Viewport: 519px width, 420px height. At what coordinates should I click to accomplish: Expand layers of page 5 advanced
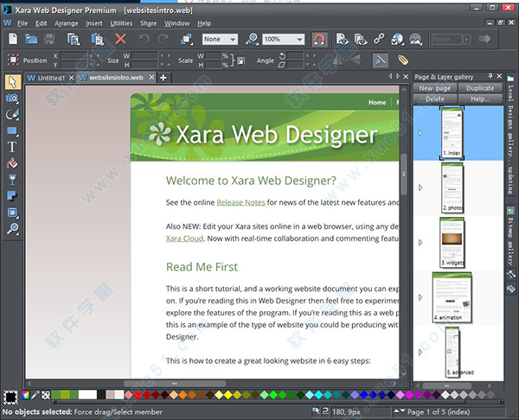[x=420, y=352]
